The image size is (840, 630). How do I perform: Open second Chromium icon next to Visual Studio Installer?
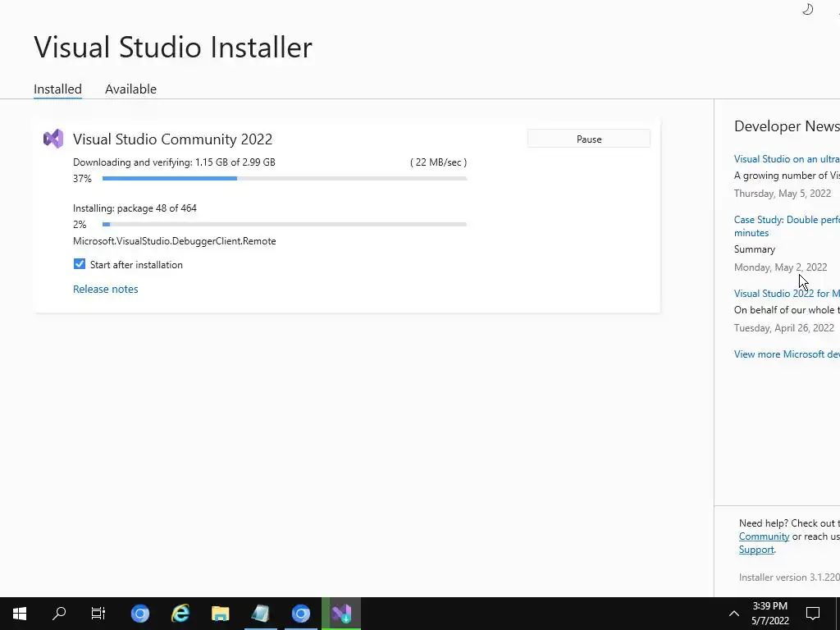300,614
